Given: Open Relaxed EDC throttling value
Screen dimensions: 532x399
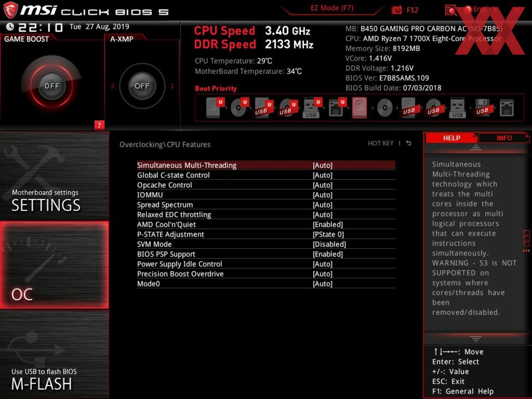Looking at the screenshot, I should coord(323,214).
